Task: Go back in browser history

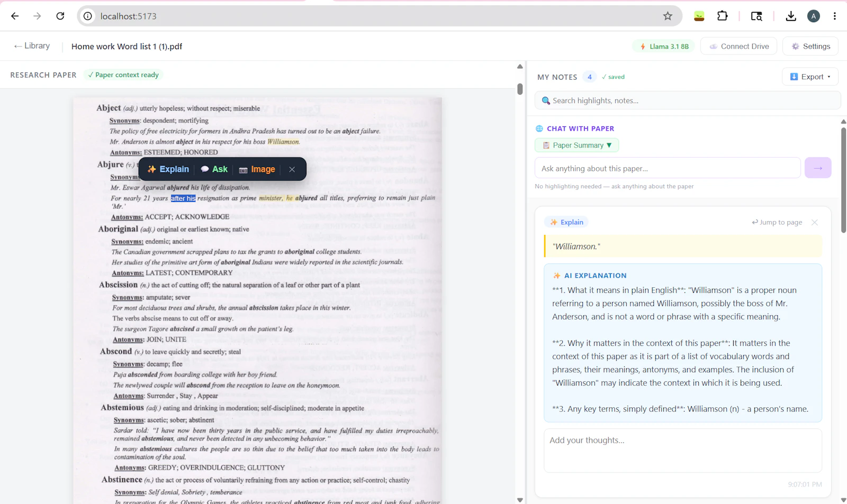Action: pyautogui.click(x=15, y=16)
